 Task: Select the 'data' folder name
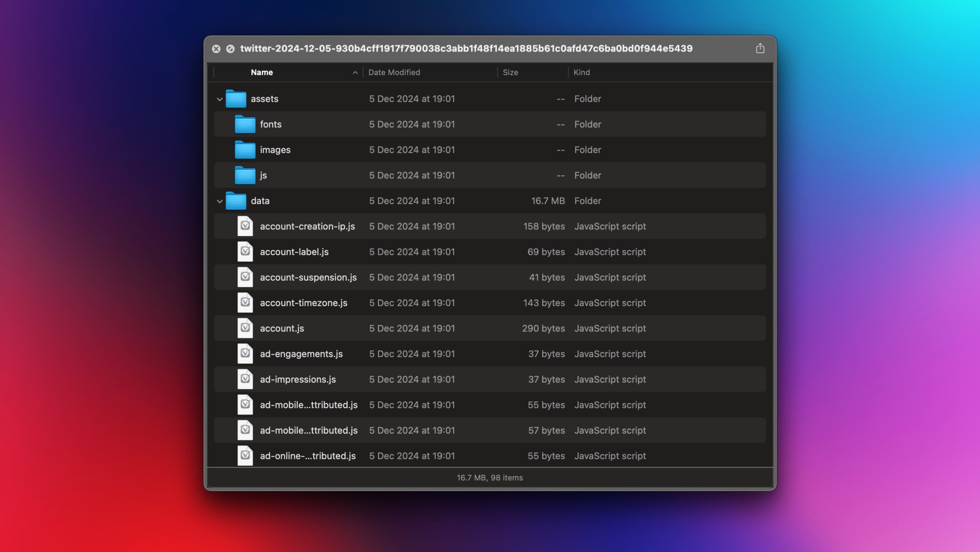click(x=260, y=201)
